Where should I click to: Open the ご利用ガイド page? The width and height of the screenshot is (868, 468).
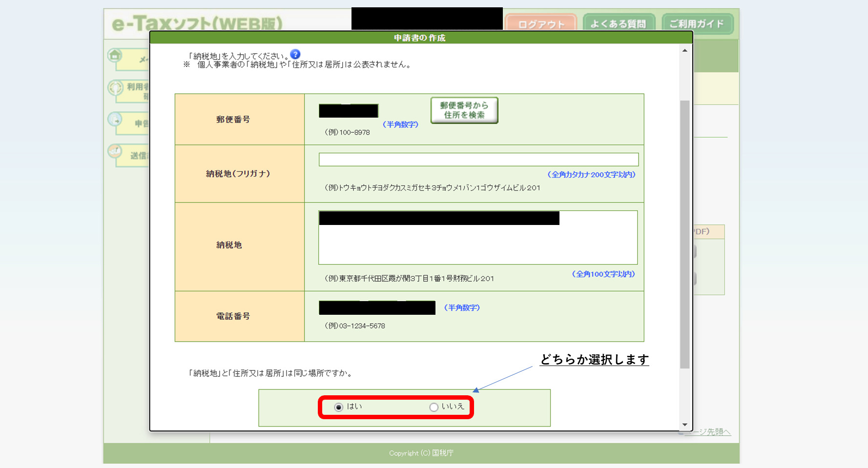pos(697,24)
